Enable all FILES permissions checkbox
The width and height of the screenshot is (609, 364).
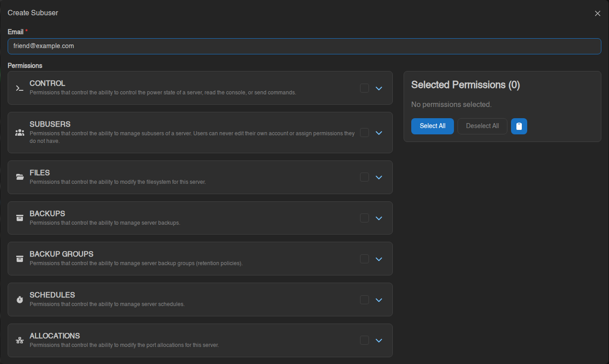365,177
